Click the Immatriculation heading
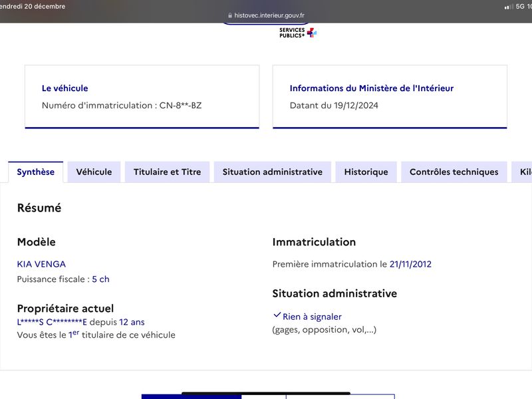The height and width of the screenshot is (399, 532). 314,242
